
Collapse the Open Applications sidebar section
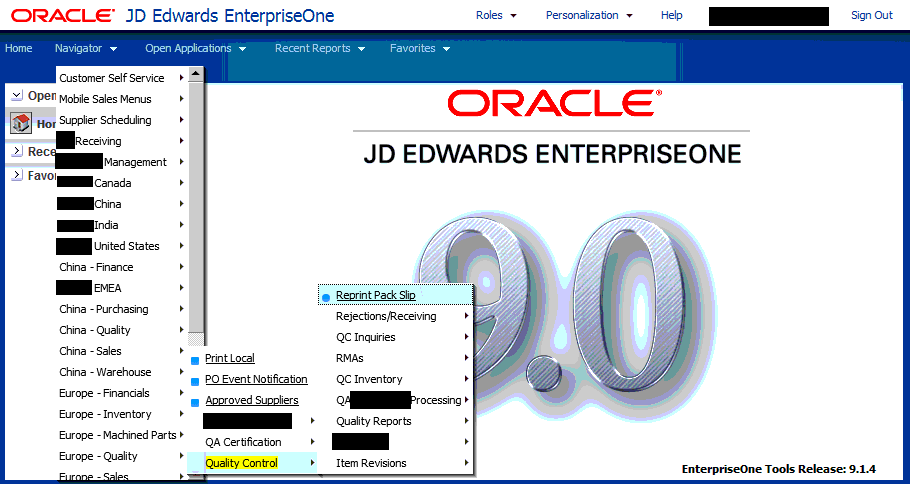click(x=17, y=95)
